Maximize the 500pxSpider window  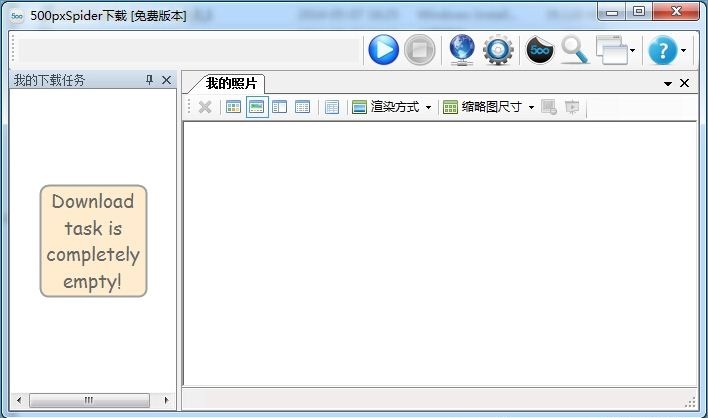tap(639, 11)
